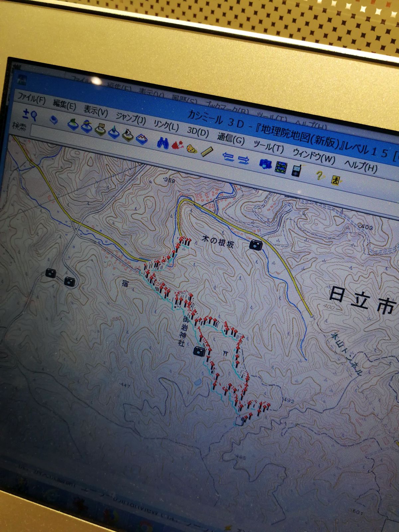Click the 木の根坂 map label
This screenshot has width=399, height=532.
(218, 242)
